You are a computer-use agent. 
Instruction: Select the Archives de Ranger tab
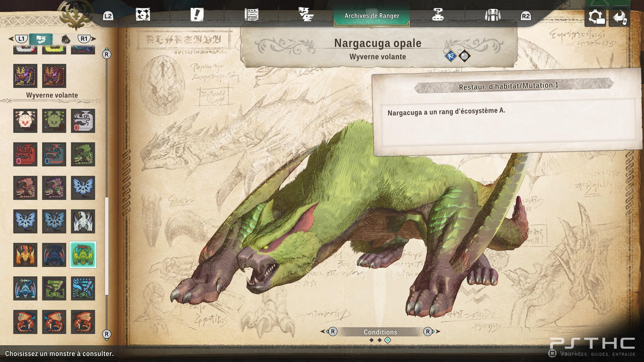(372, 16)
